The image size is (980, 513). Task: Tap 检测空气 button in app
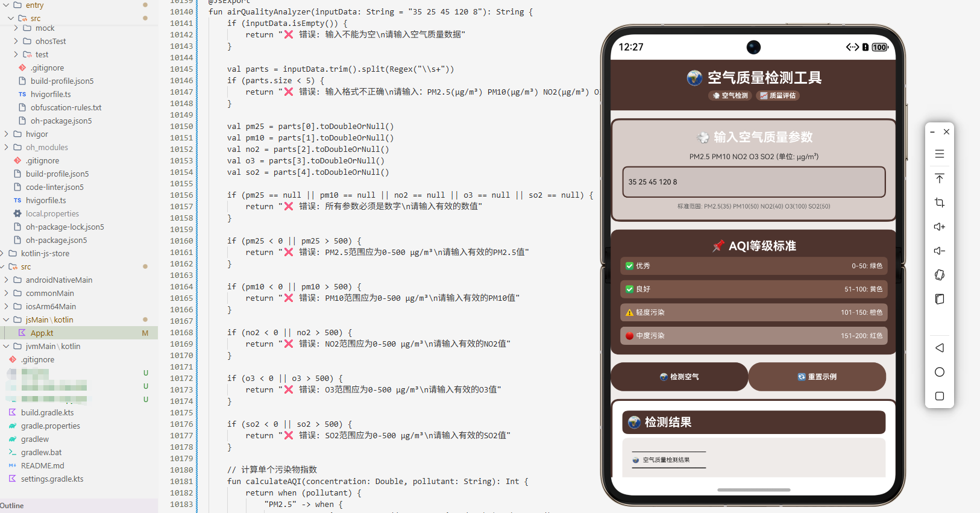point(679,377)
